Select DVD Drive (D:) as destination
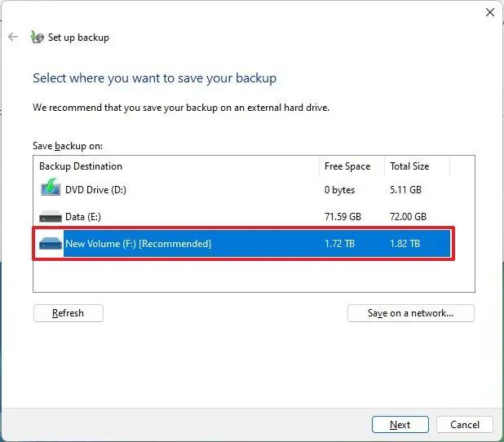Viewport: 504px width, 442px height. pyautogui.click(x=95, y=189)
